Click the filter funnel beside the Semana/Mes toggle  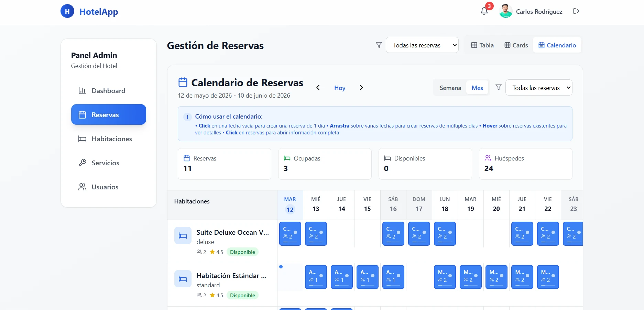[x=499, y=88]
